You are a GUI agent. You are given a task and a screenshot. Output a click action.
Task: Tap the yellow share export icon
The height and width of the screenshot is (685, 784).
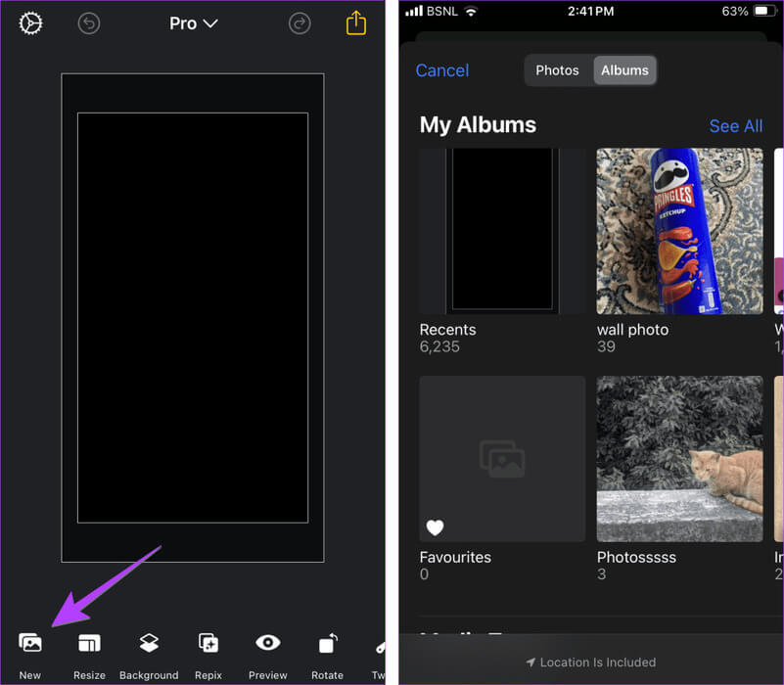[x=356, y=23]
